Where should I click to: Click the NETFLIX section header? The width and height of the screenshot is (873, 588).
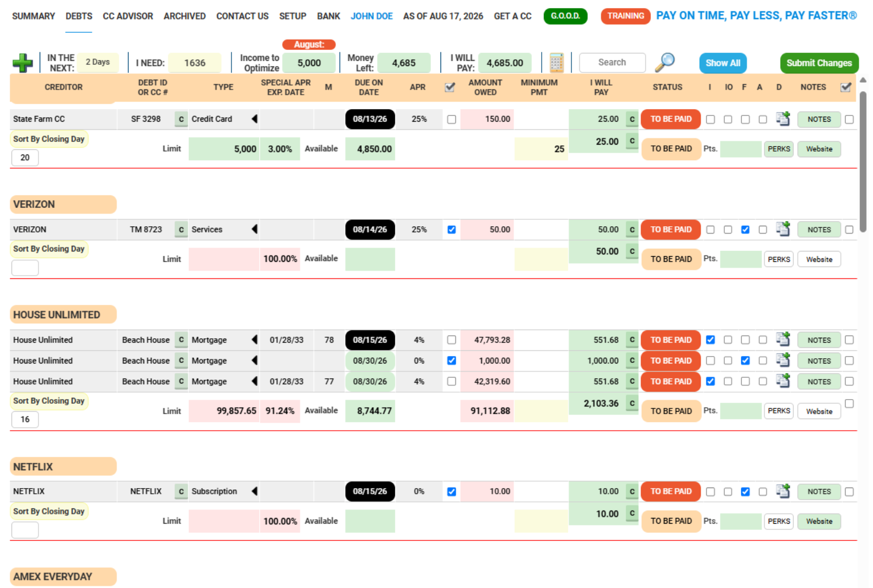point(63,467)
